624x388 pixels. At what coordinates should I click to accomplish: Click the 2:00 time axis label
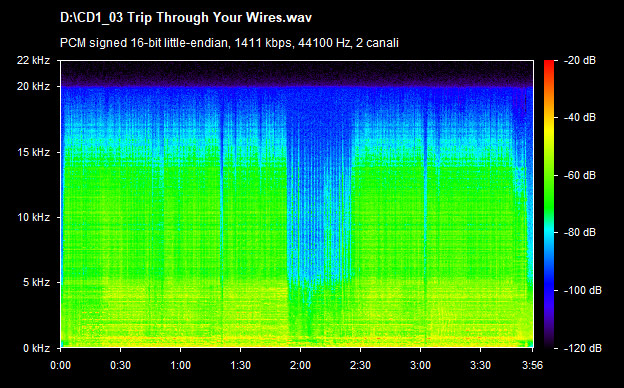[300, 365]
